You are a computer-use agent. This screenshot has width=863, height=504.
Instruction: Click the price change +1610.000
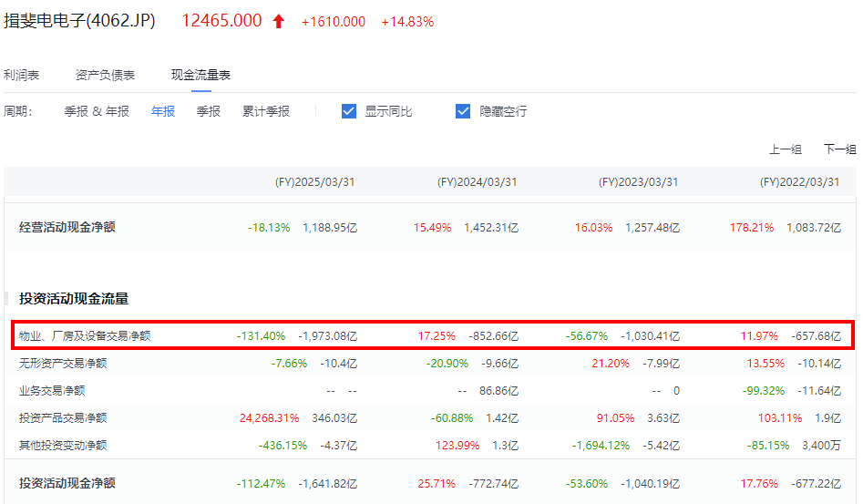(x=334, y=22)
